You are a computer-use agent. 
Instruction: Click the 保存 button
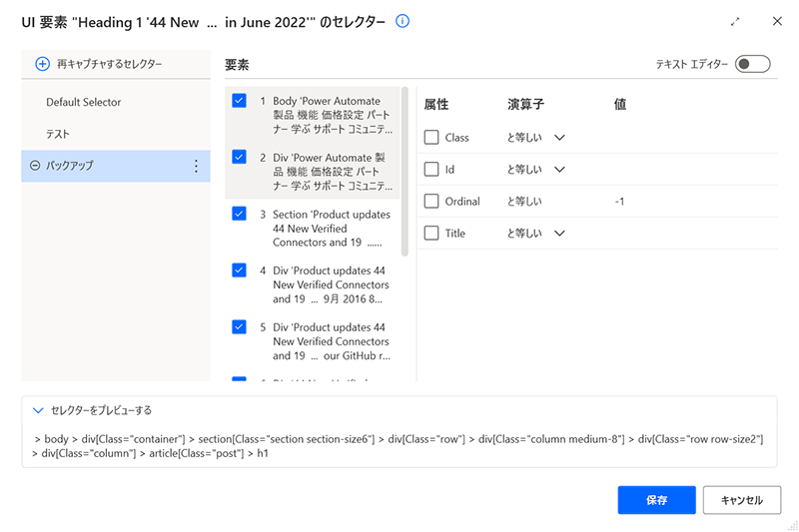[x=656, y=500]
